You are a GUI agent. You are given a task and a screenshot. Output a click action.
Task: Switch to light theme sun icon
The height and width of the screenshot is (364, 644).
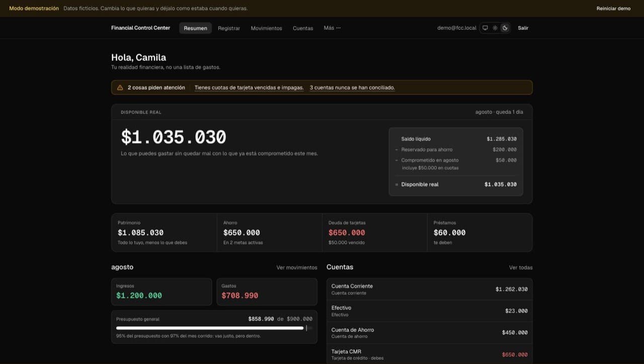(x=495, y=28)
